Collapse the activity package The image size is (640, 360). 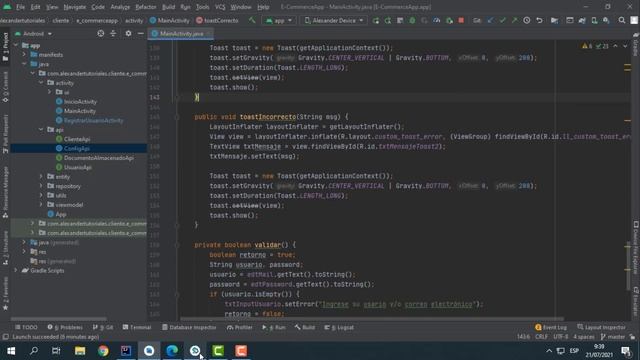pyautogui.click(x=41, y=82)
